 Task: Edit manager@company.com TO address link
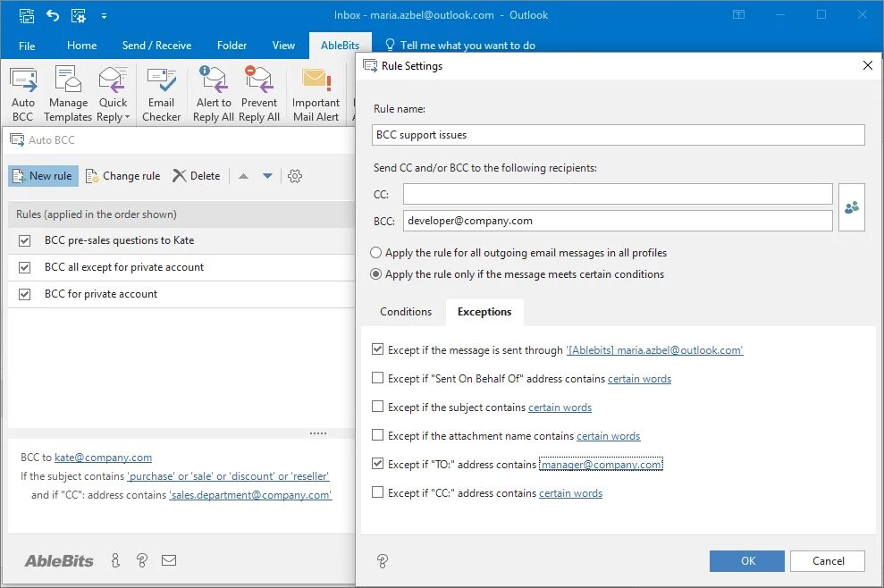601,465
